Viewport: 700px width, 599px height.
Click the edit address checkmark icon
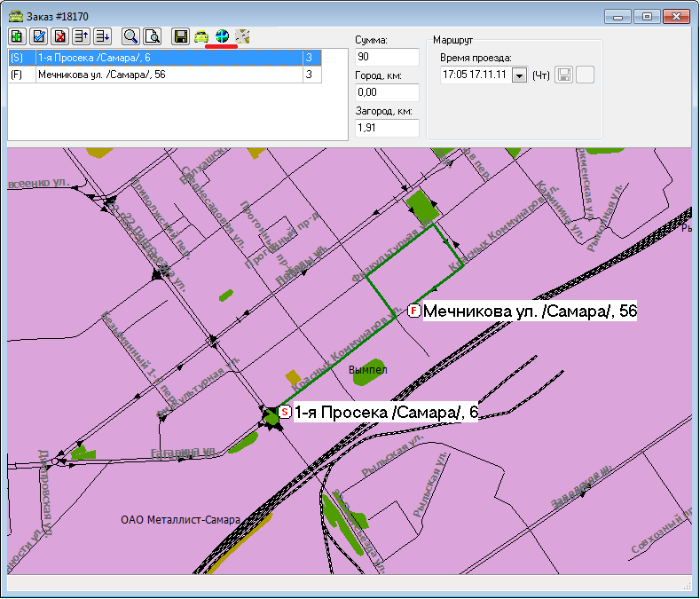pyautogui.click(x=38, y=36)
